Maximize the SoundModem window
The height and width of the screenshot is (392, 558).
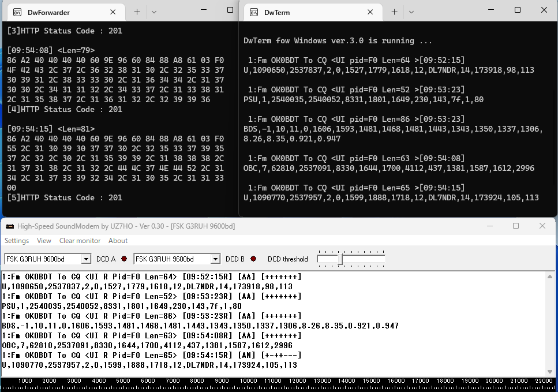tap(516, 226)
